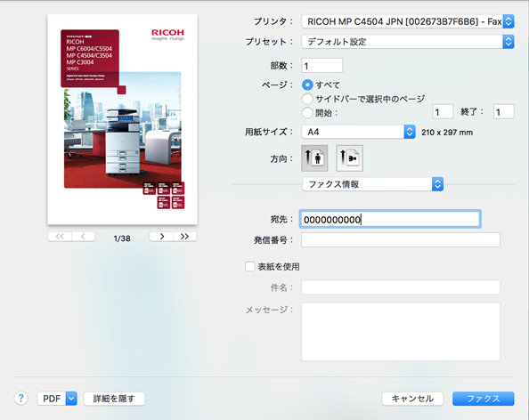Image resolution: width=529 pixels, height=420 pixels.
Task: Jump to last preview page
Action: (185, 237)
